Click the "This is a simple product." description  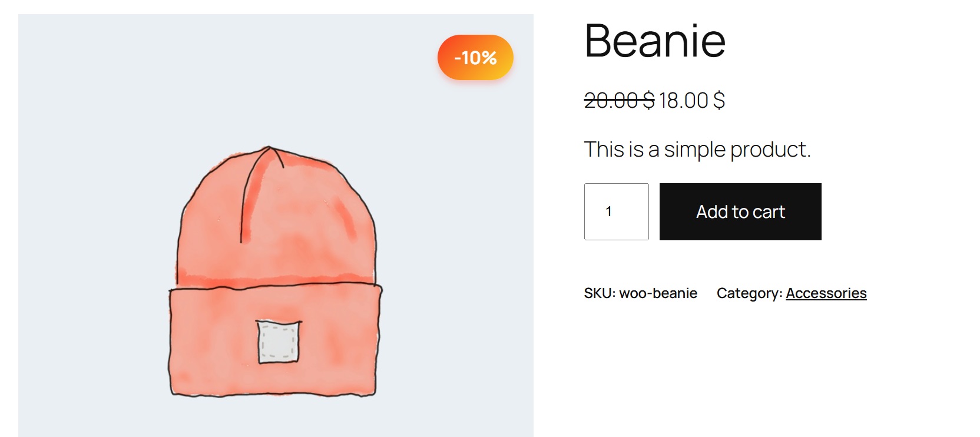(697, 150)
